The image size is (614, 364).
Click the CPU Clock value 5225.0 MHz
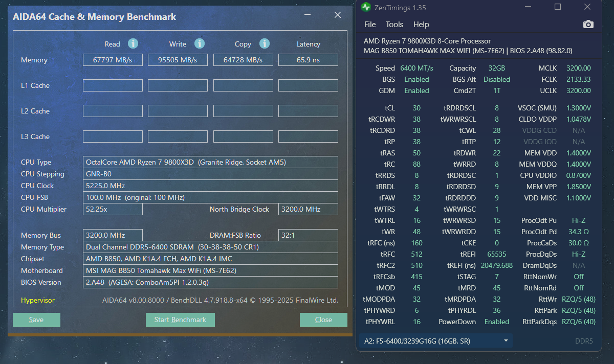pyautogui.click(x=210, y=186)
